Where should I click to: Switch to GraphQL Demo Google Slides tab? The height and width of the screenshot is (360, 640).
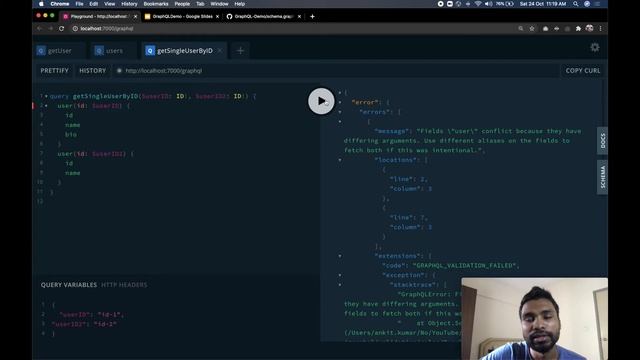[x=182, y=16]
